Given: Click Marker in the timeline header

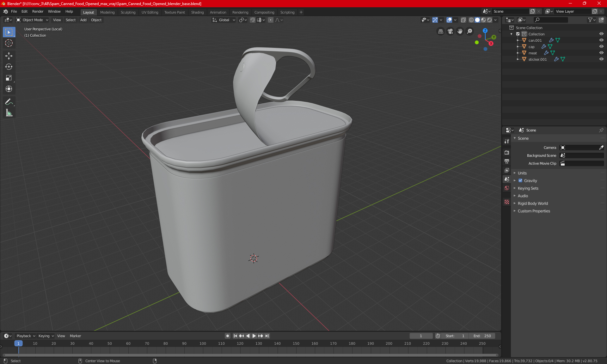Looking at the screenshot, I should [x=75, y=336].
